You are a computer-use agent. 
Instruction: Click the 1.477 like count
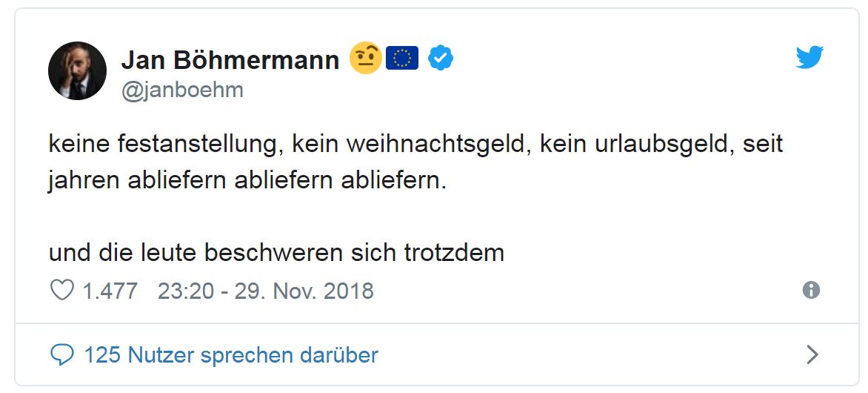pyautogui.click(x=110, y=290)
